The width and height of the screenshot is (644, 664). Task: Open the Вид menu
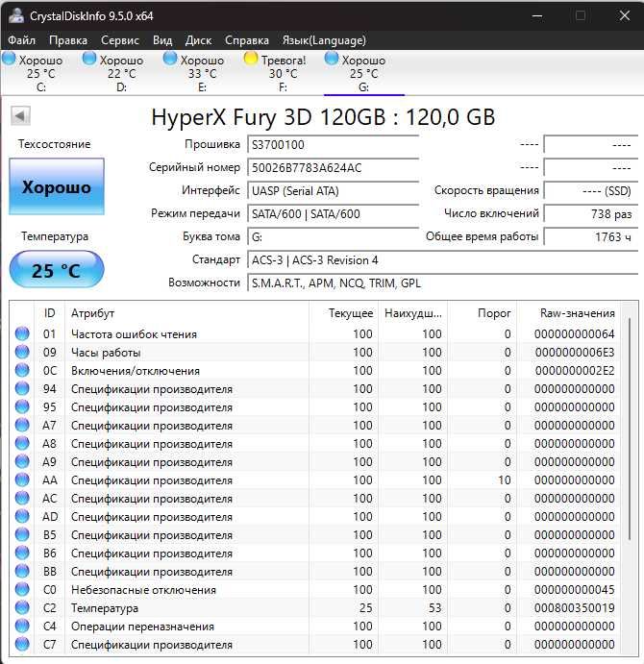[x=162, y=40]
